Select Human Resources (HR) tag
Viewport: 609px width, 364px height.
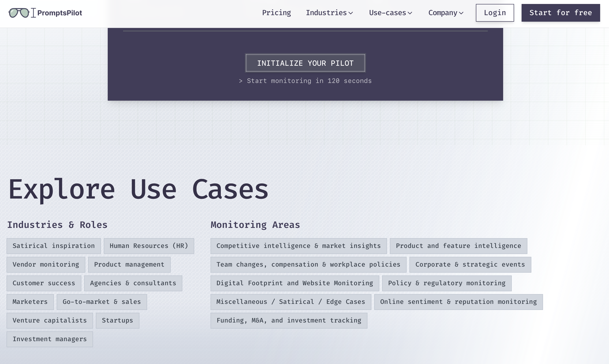(149, 246)
